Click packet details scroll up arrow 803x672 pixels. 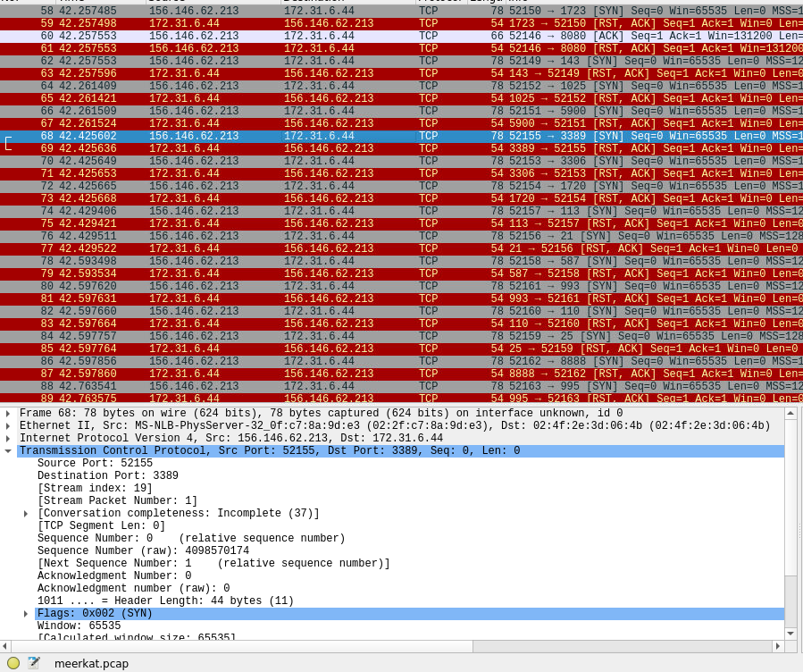click(x=790, y=414)
